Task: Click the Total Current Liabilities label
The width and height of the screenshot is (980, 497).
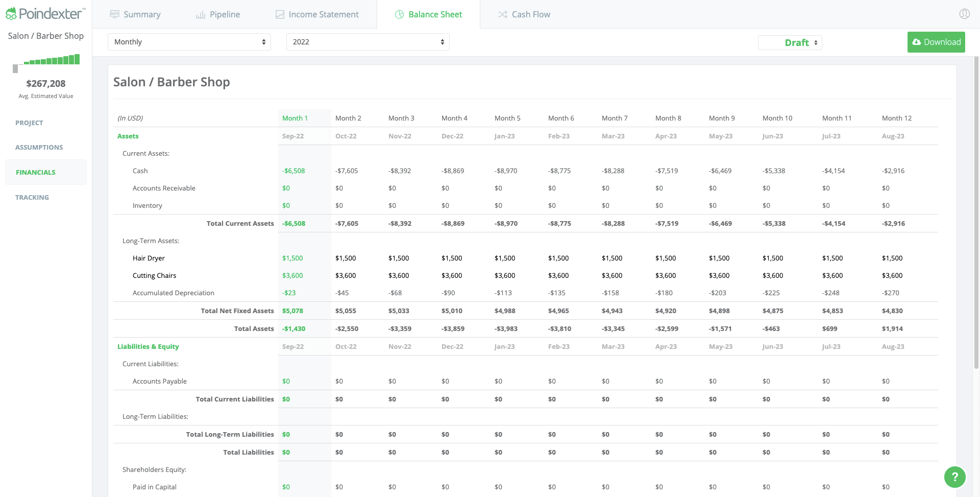Action: pos(235,399)
